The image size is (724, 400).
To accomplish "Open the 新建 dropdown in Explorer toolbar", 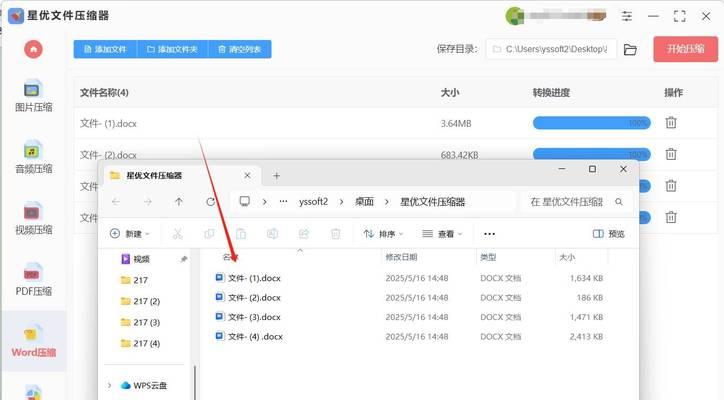I will [x=130, y=234].
